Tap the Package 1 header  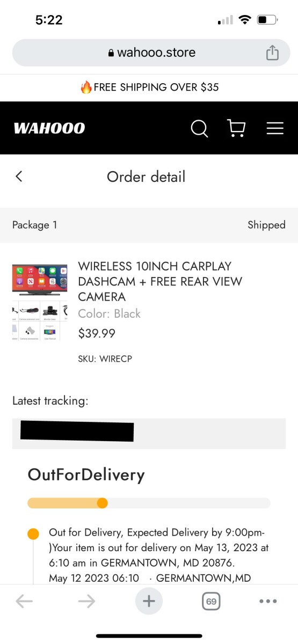click(35, 225)
